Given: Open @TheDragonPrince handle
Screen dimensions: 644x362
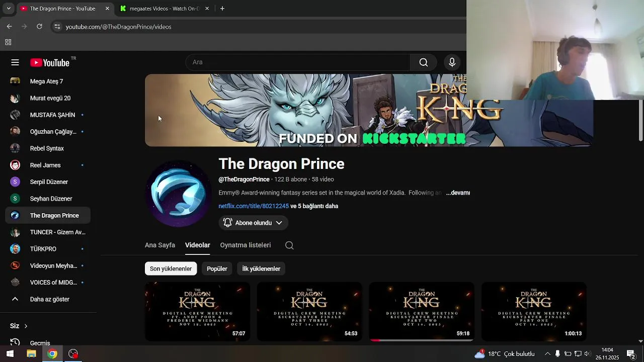Looking at the screenshot, I should coord(244,179).
